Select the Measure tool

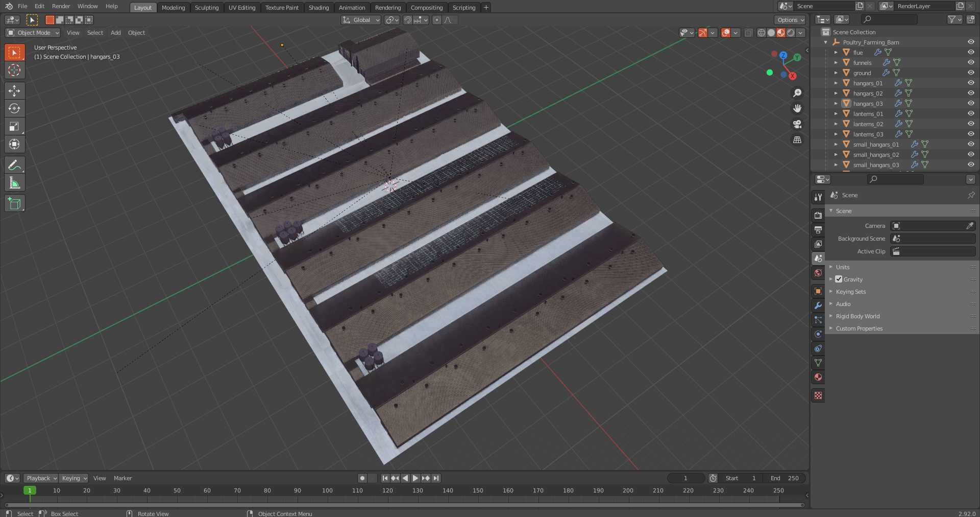[x=14, y=183]
